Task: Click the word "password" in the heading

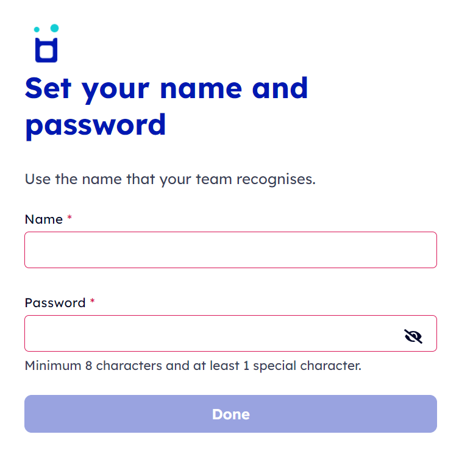Action: pyautogui.click(x=96, y=126)
